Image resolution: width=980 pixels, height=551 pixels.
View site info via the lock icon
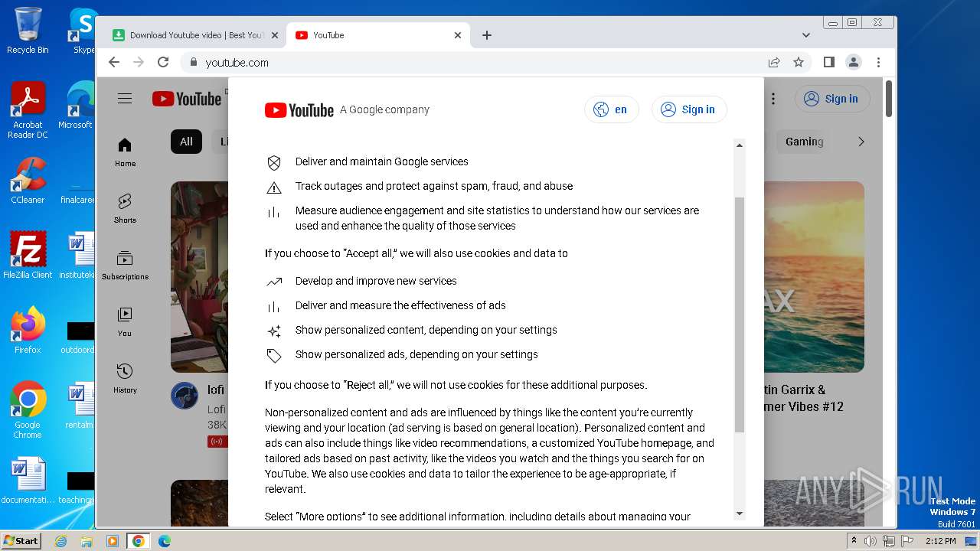193,63
